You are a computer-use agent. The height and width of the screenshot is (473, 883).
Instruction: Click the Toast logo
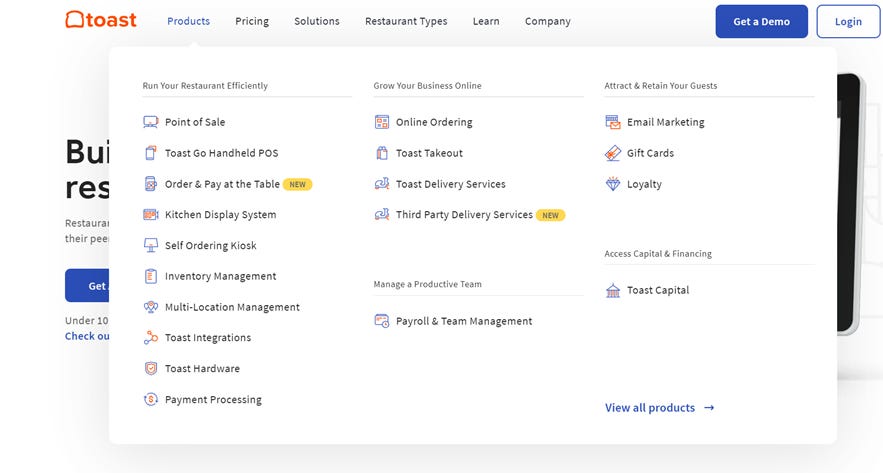tap(101, 20)
